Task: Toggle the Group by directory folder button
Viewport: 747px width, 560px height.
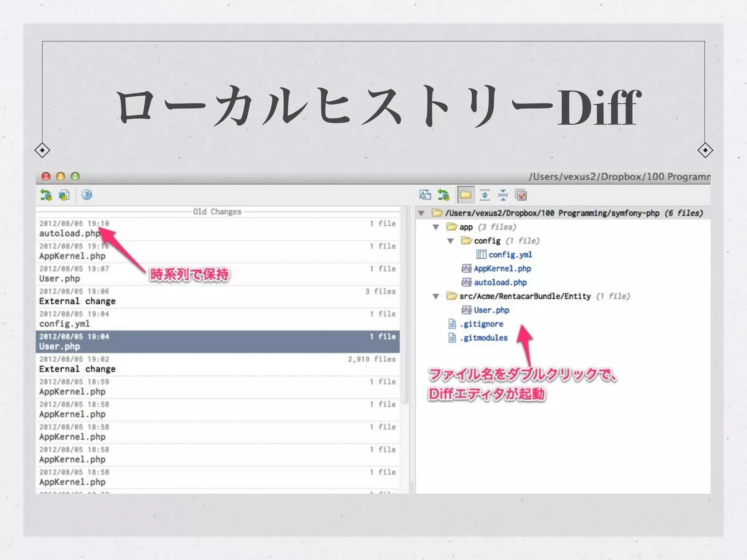Action: pyautogui.click(x=466, y=195)
